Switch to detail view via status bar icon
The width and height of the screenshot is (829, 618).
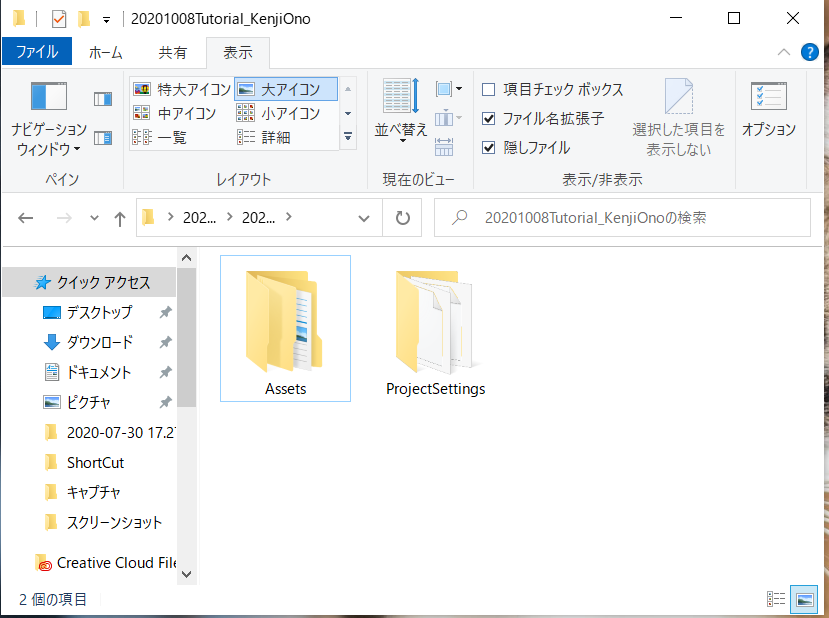pos(776,599)
